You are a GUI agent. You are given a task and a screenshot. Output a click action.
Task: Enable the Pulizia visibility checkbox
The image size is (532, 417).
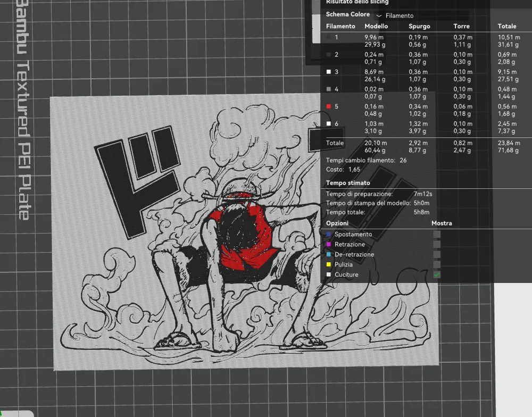coord(437,265)
